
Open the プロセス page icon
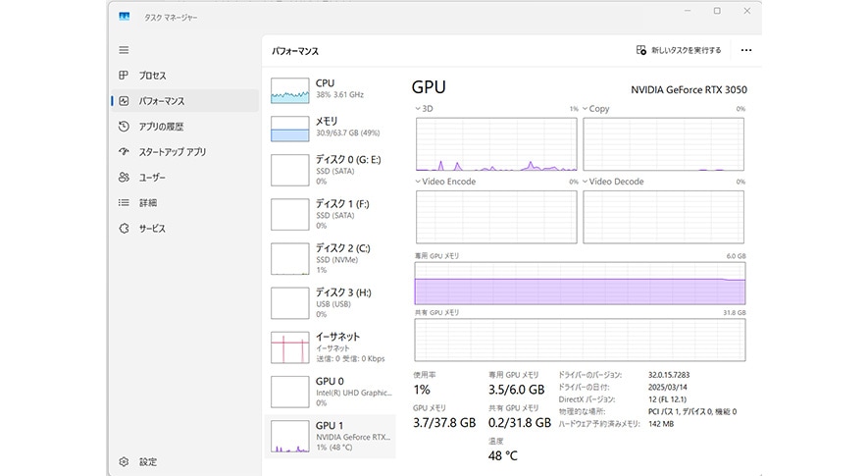coord(124,76)
